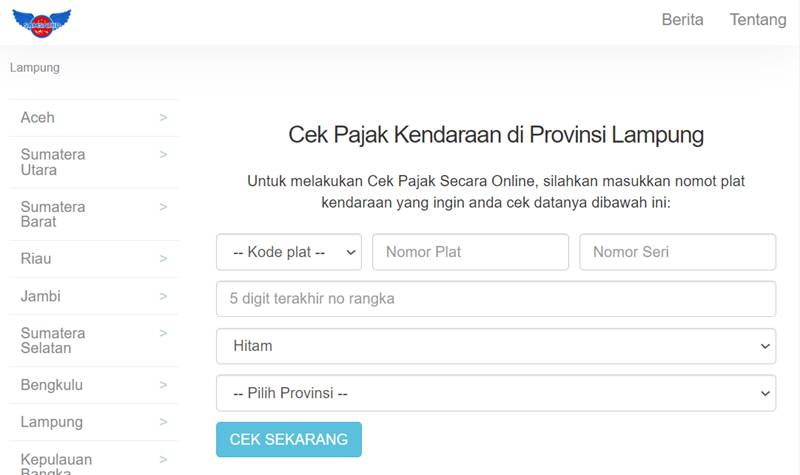The width and height of the screenshot is (800, 475).
Task: Click the arrow next to Sumatera Selatan
Action: click(x=163, y=333)
